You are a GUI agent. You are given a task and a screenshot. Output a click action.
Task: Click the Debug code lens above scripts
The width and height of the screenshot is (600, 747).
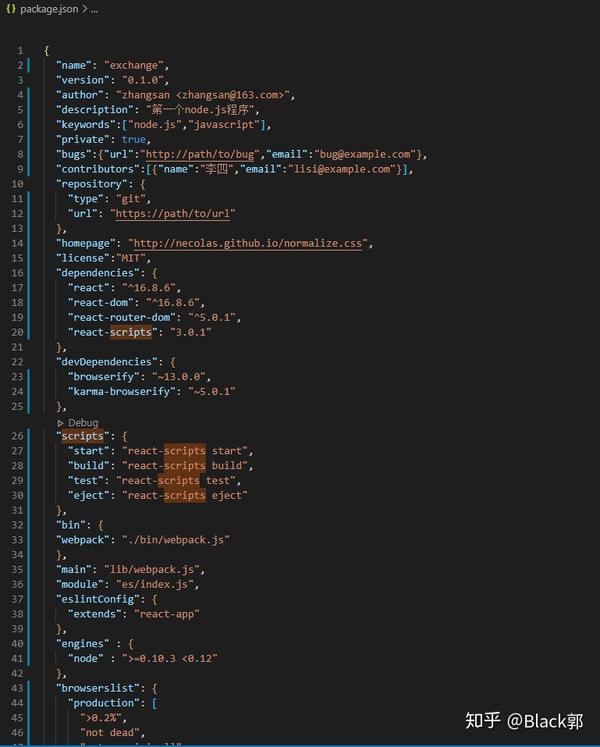click(78, 423)
